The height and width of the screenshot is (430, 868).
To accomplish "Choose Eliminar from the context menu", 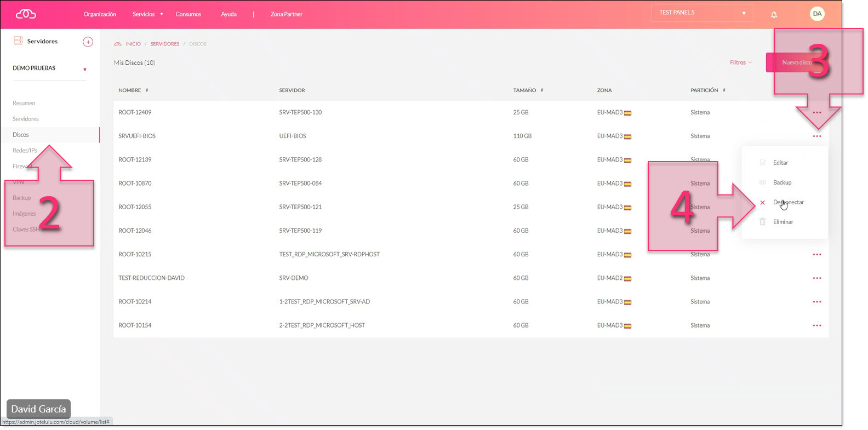I will 783,222.
